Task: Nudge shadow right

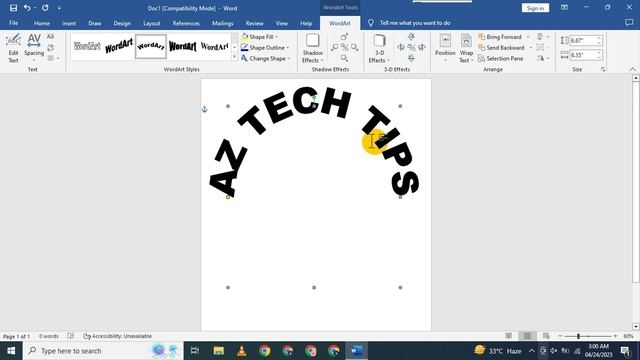Action: coord(355,48)
